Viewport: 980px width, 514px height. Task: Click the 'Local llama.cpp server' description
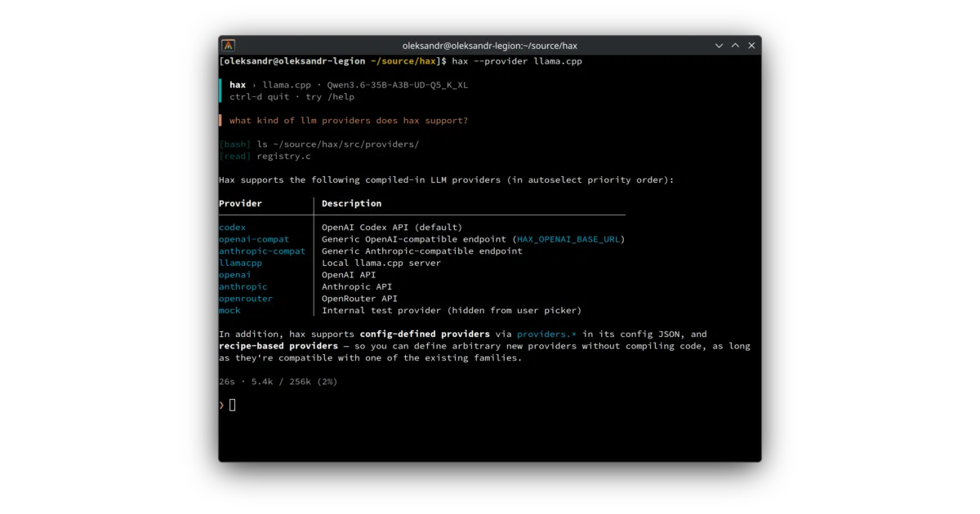[x=381, y=263]
